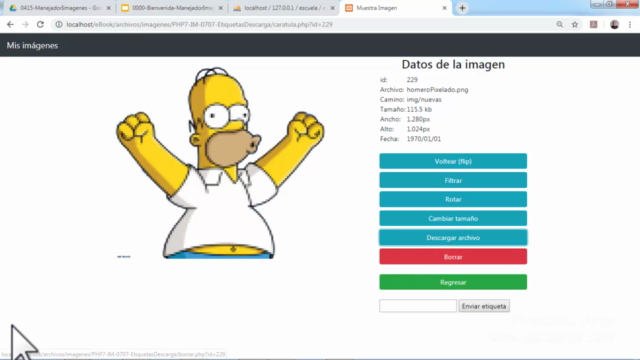Viewport: 640px width, 360px height.
Task: Bookmark this page with the star icon
Action: tap(575, 24)
